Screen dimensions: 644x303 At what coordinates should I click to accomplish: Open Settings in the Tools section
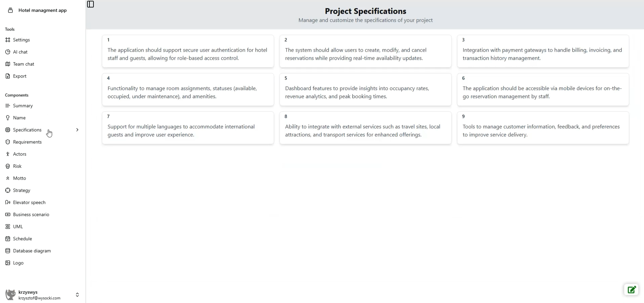21,40
